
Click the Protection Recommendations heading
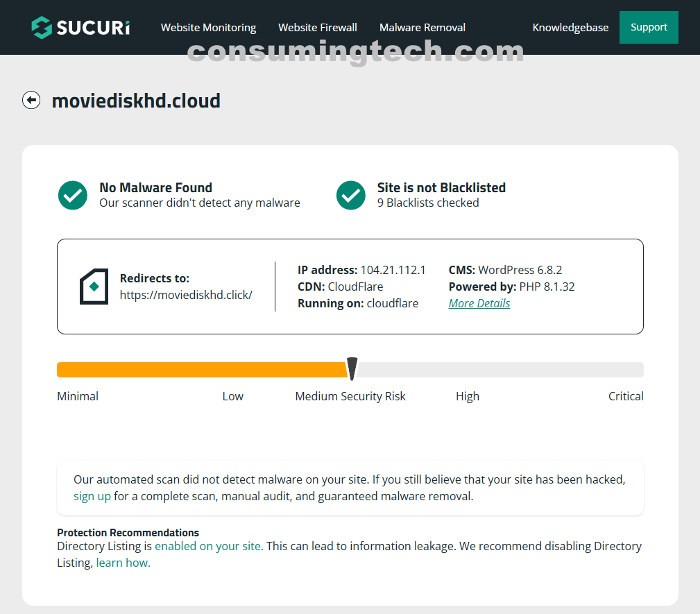(x=128, y=533)
